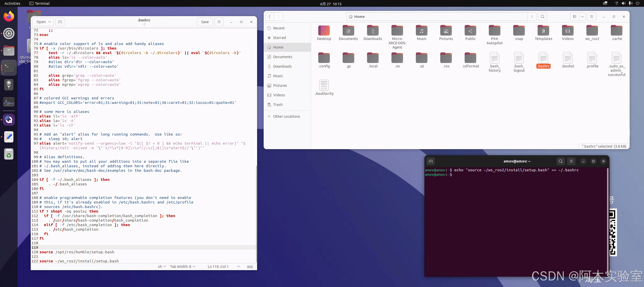Viewport: 644px width, 287px height.
Task: Click the search icon in Files
Action: [x=542, y=17]
